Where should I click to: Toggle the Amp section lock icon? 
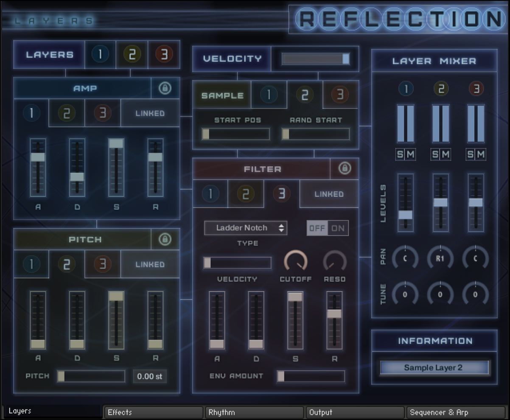coord(165,88)
